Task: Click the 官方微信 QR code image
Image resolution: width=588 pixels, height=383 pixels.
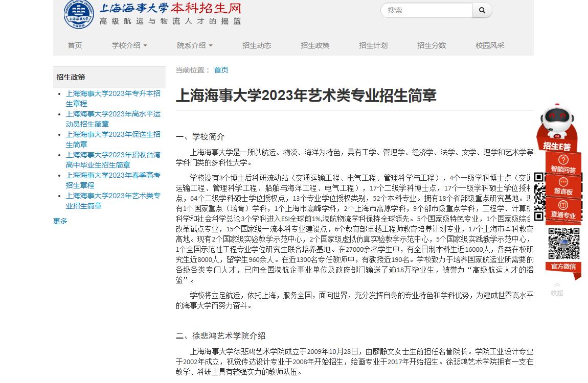Action: pyautogui.click(x=563, y=244)
